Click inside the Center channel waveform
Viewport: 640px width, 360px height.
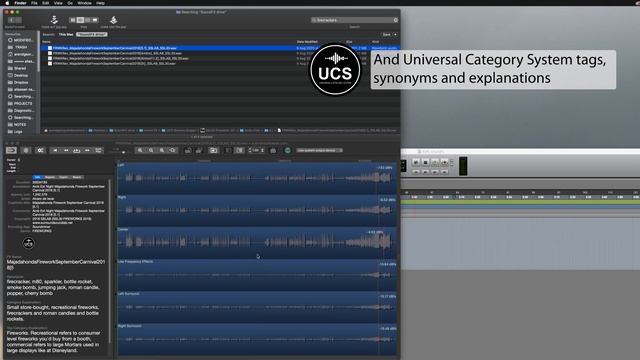pos(257,242)
